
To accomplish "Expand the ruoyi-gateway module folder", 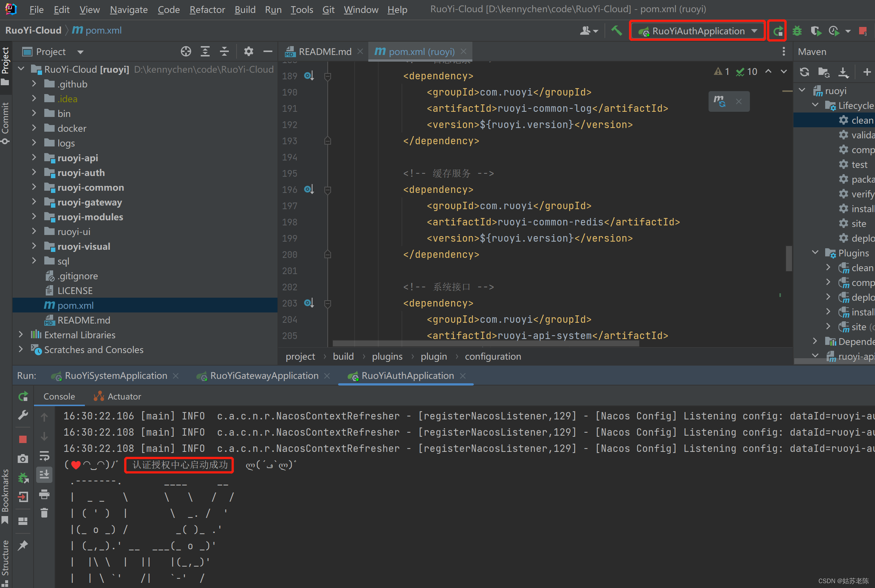I will click(34, 202).
